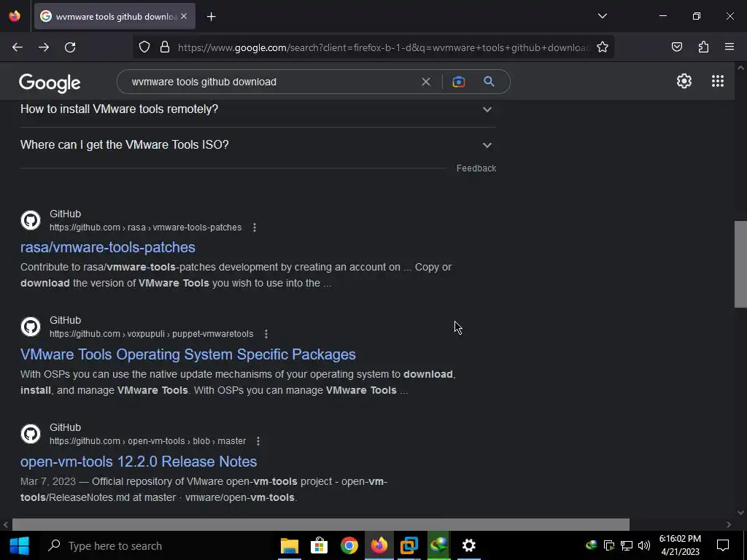The image size is (747, 560).
Task: Open the Firefox application menu
Action: point(729,47)
